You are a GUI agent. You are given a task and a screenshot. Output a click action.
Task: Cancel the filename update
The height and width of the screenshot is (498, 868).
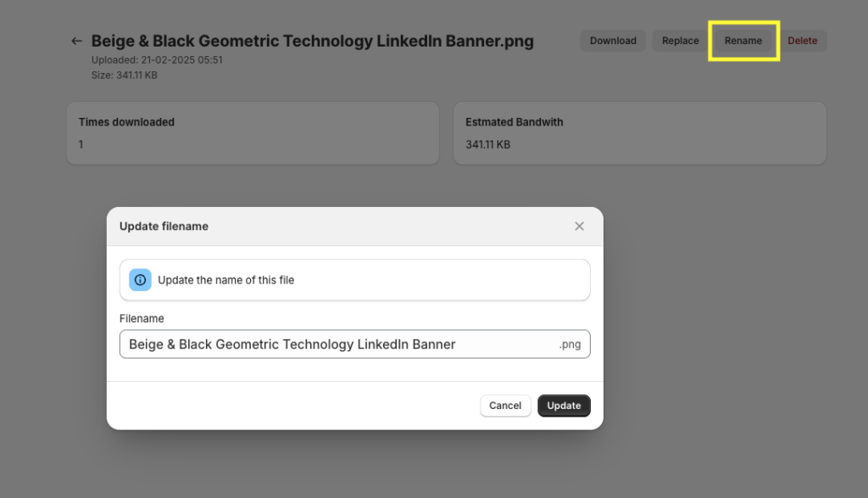click(x=505, y=406)
